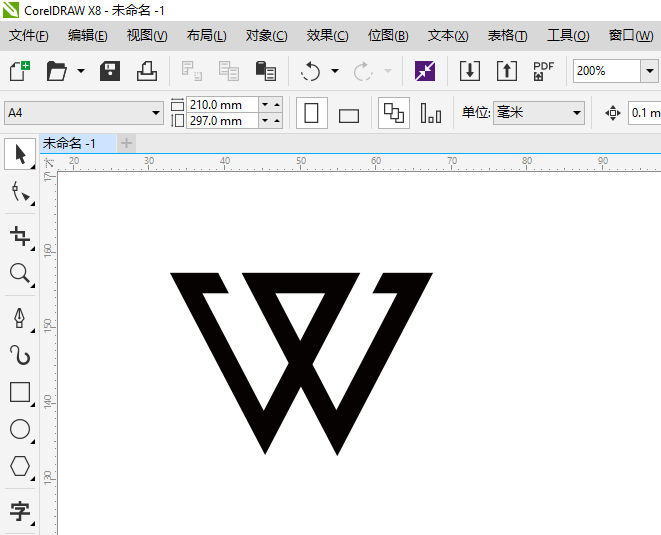Open the 对象(C) menu
Image resolution: width=661 pixels, height=535 pixels.
[266, 36]
